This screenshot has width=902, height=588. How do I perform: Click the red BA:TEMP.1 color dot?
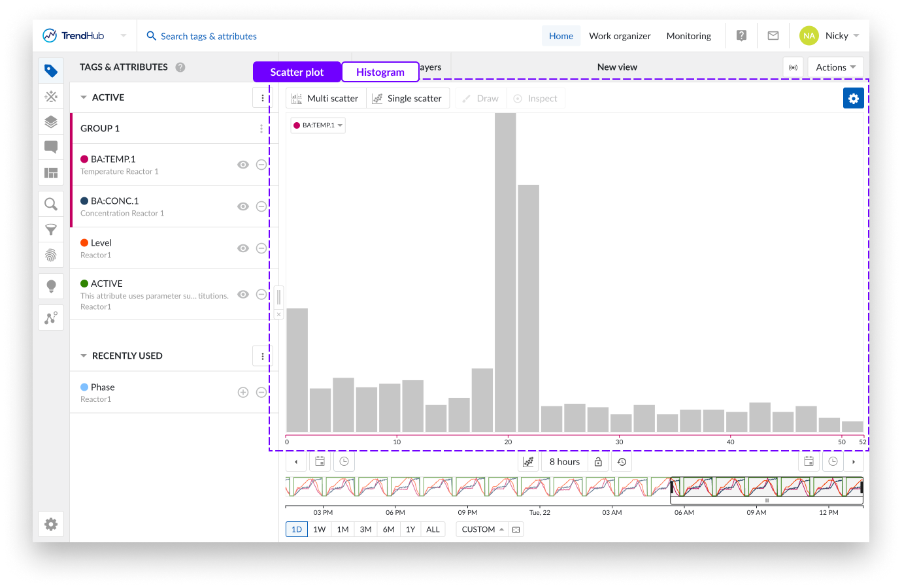[x=84, y=159]
